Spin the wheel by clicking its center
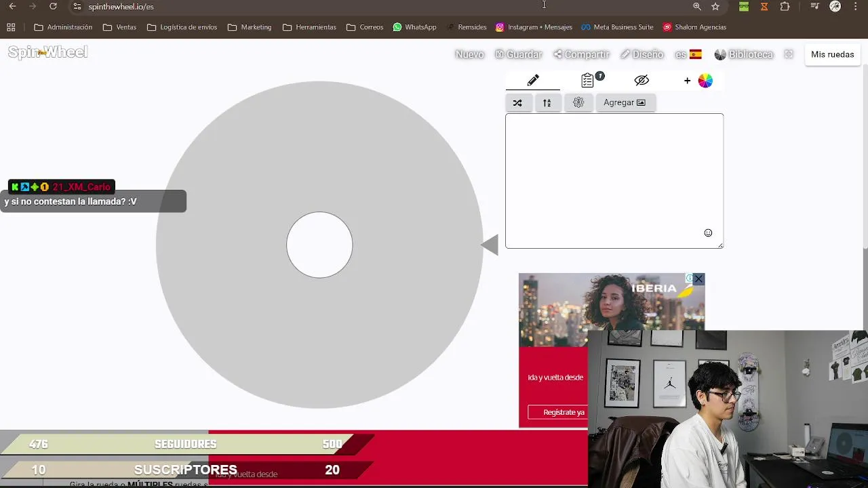The height and width of the screenshot is (488, 868). 319,245
